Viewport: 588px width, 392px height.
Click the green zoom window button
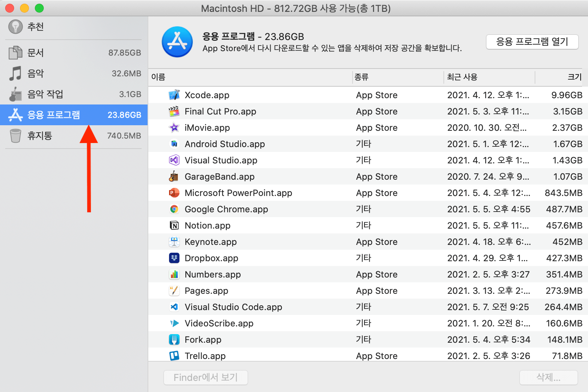click(39, 8)
